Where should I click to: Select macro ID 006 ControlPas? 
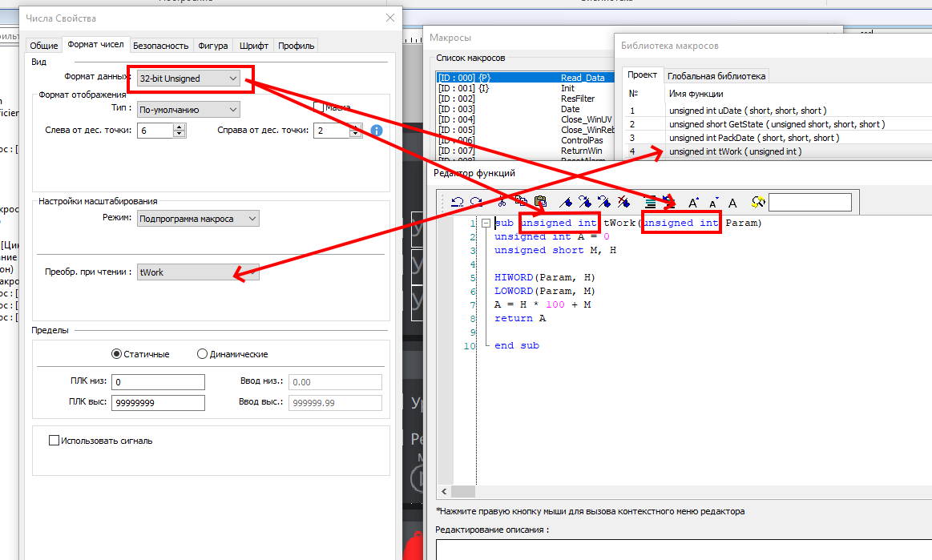coord(525,140)
